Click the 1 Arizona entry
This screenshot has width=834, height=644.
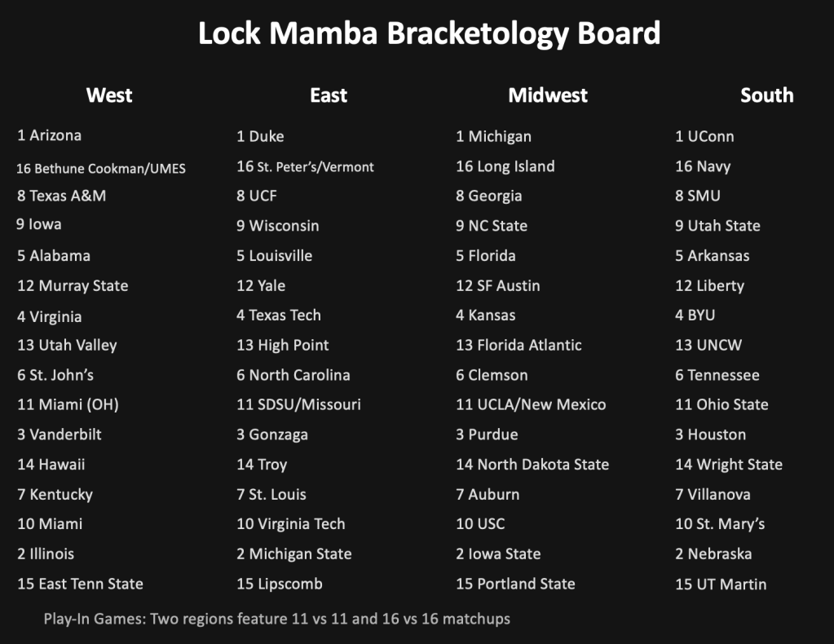(x=50, y=135)
